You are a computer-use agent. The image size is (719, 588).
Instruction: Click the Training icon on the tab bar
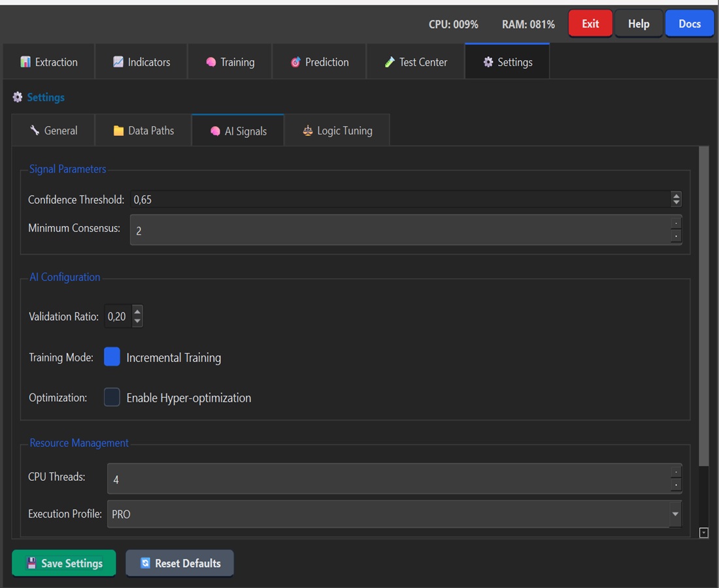[211, 61]
